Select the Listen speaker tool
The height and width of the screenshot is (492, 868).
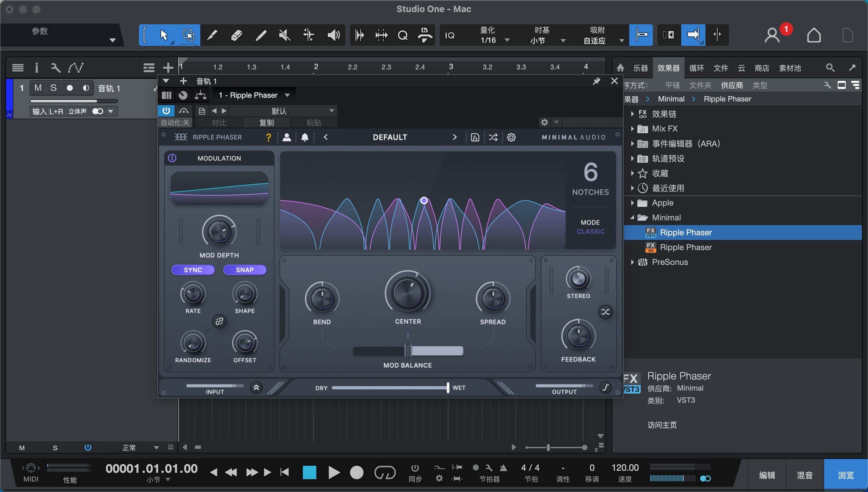333,35
